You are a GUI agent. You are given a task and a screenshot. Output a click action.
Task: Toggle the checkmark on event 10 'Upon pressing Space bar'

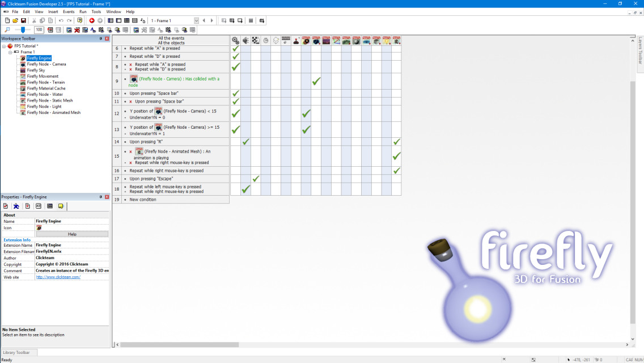pos(235,93)
